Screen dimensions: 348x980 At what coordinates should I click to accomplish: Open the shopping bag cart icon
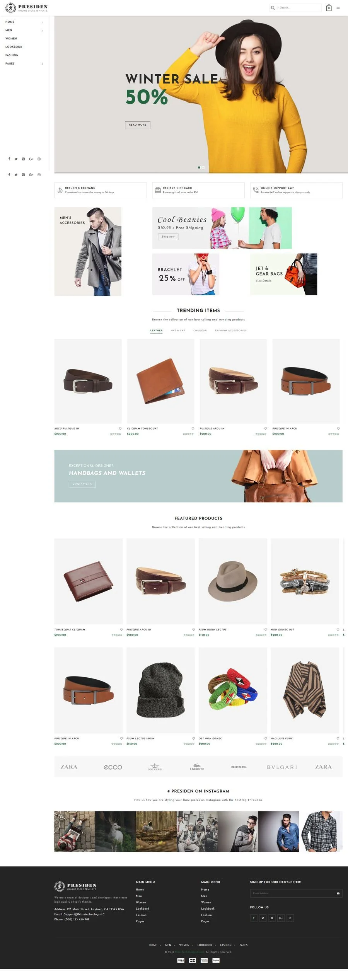point(329,8)
